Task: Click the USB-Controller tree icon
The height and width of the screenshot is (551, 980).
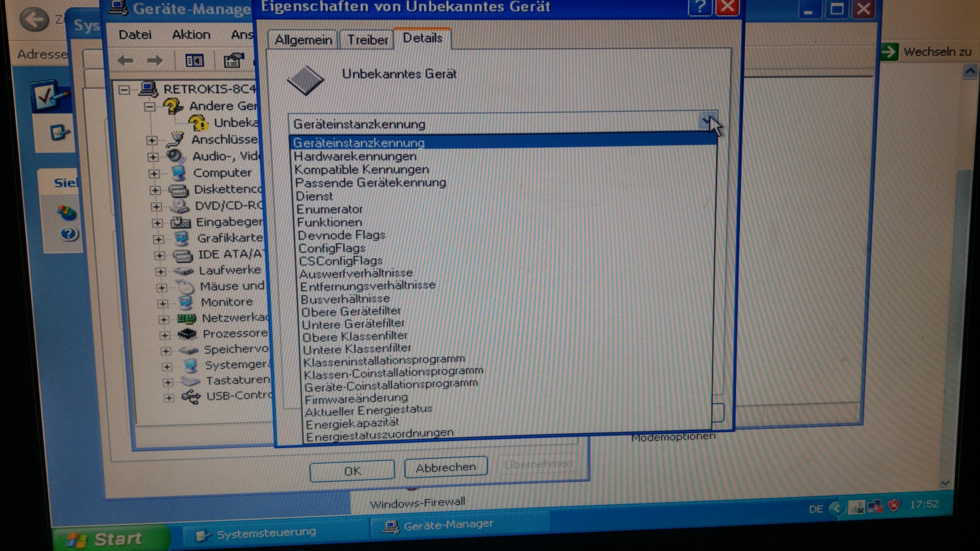Action: pos(191,397)
